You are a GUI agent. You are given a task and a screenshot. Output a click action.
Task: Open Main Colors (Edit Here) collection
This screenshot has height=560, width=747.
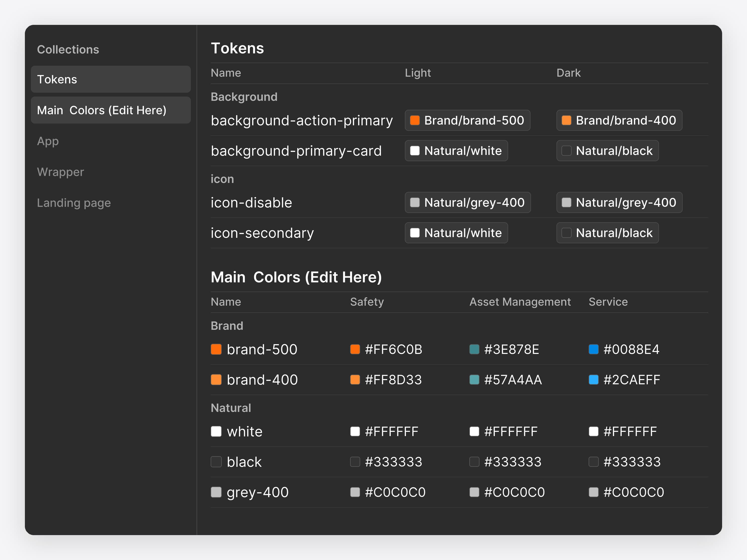click(111, 110)
